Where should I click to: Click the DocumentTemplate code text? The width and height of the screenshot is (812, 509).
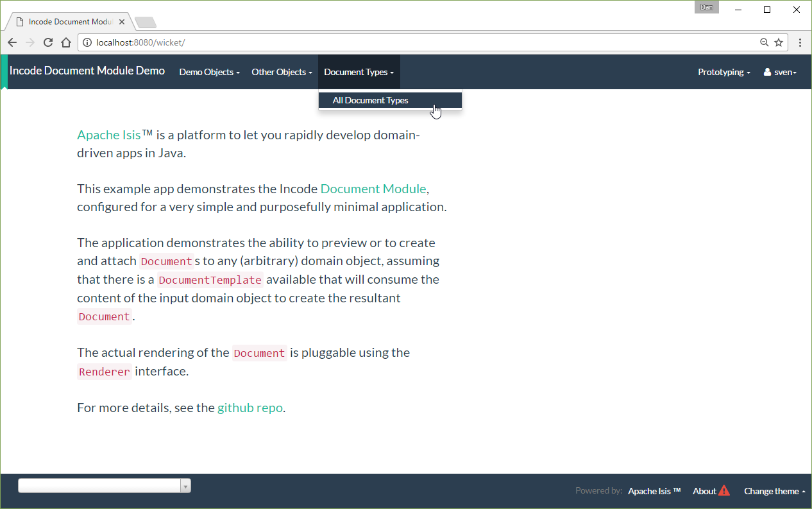click(x=210, y=280)
